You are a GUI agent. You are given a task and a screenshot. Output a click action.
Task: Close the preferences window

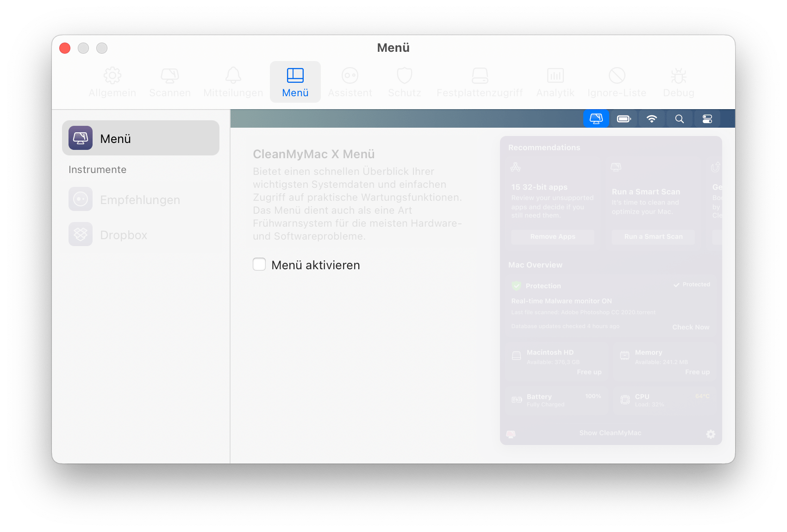point(65,48)
